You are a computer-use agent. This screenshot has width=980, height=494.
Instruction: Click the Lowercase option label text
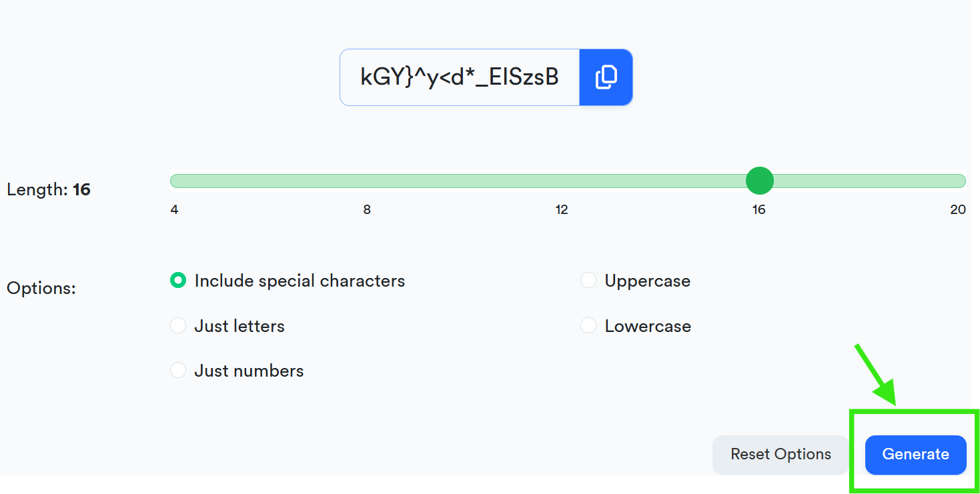coord(648,327)
